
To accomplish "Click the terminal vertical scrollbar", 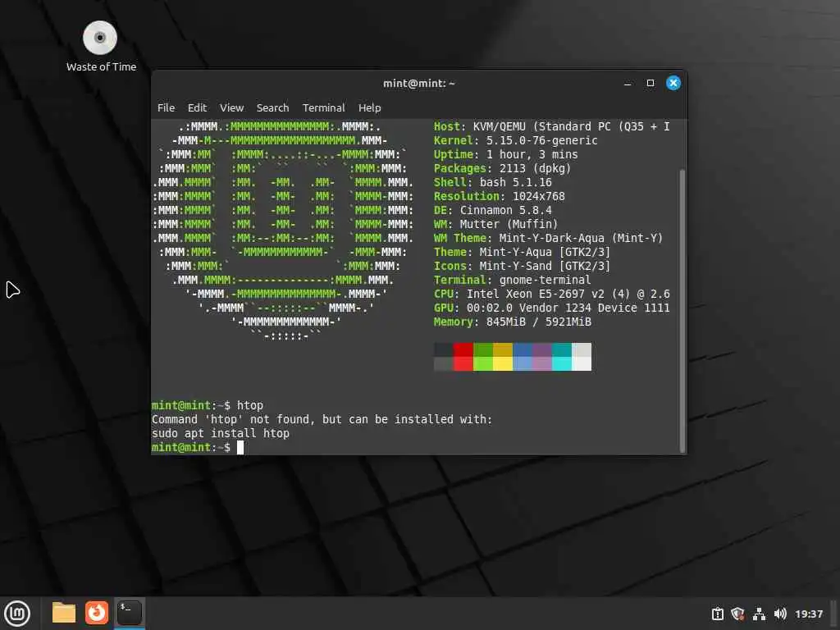I will click(682, 311).
